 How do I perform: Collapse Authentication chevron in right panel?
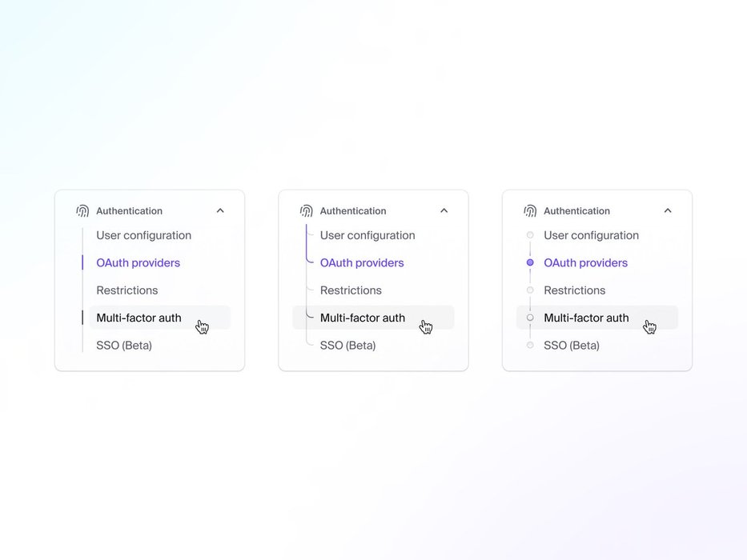click(x=668, y=211)
